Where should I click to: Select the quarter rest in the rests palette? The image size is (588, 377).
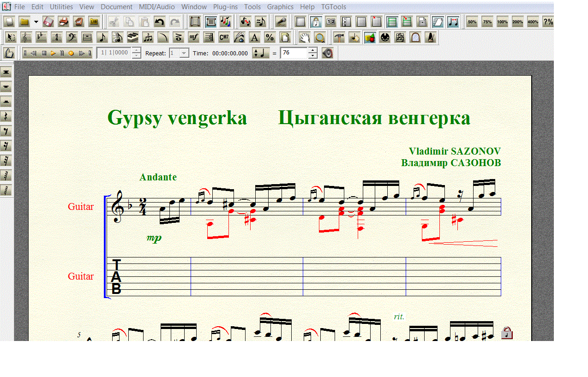[x=6, y=116]
